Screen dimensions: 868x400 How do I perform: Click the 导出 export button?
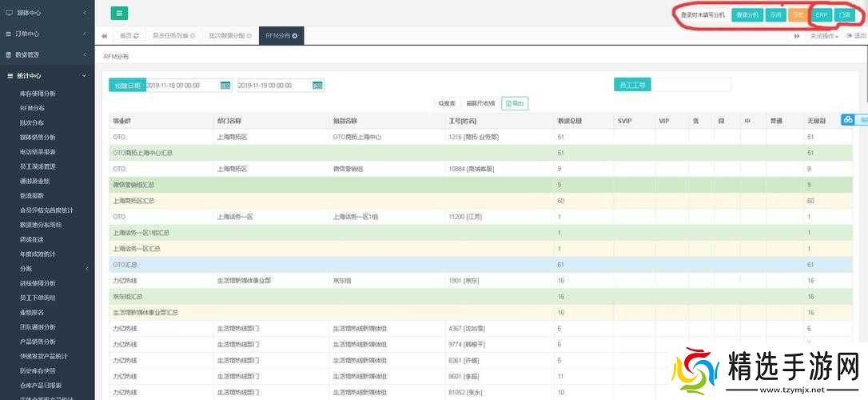tap(515, 103)
